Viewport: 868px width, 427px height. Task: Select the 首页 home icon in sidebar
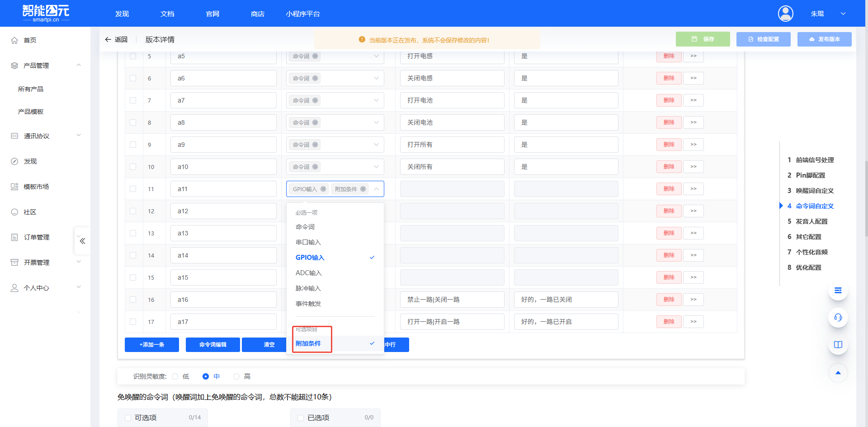(14, 40)
